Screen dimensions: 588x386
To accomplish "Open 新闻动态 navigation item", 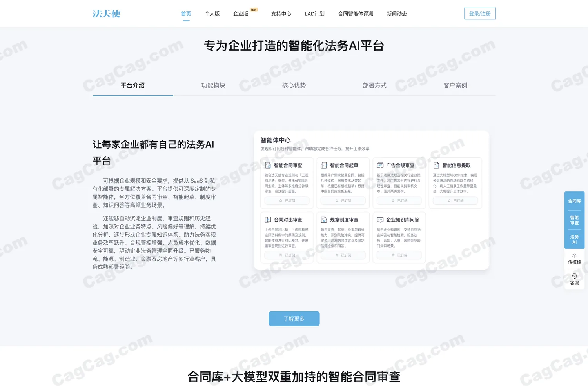I will point(397,14).
